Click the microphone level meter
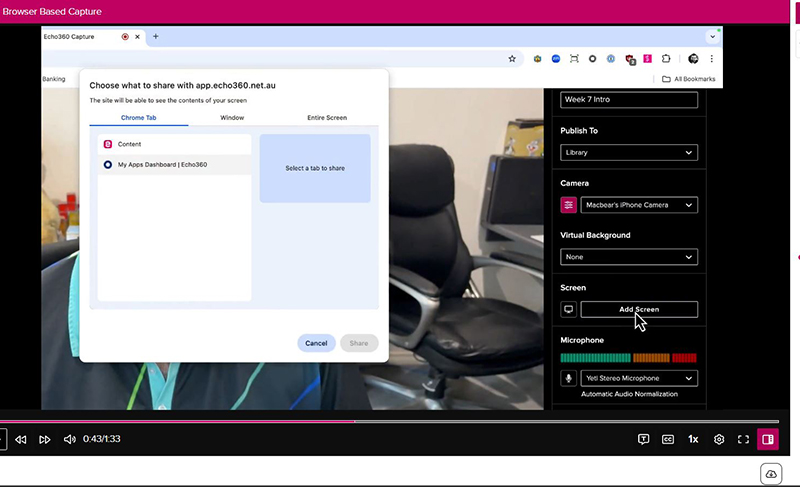Viewport: 800px width, 487px height. coord(629,358)
